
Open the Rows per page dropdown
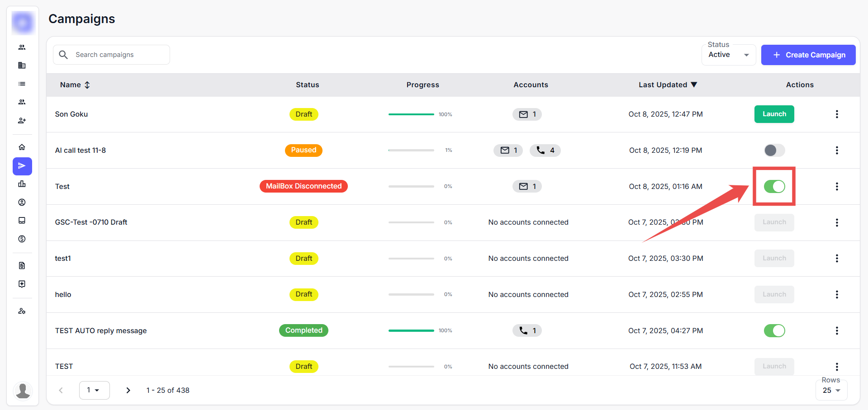tap(831, 390)
